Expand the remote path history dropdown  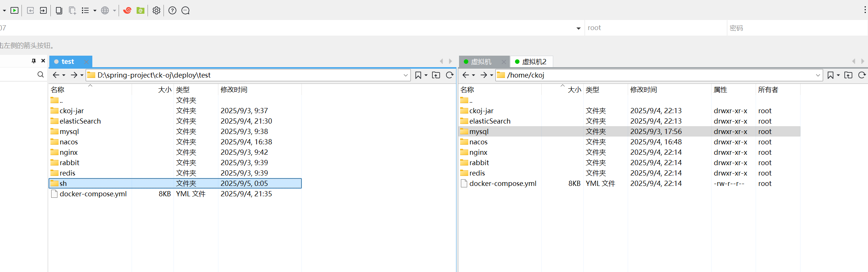click(818, 75)
